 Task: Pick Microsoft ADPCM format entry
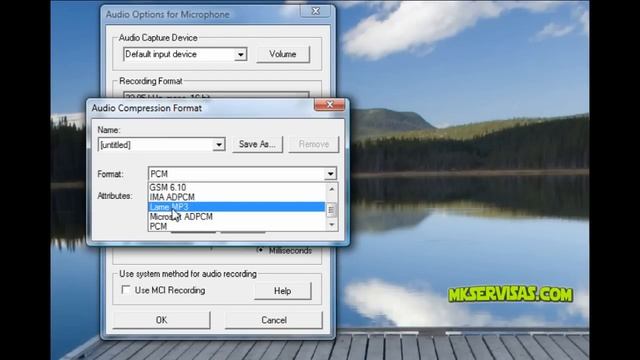pos(236,217)
